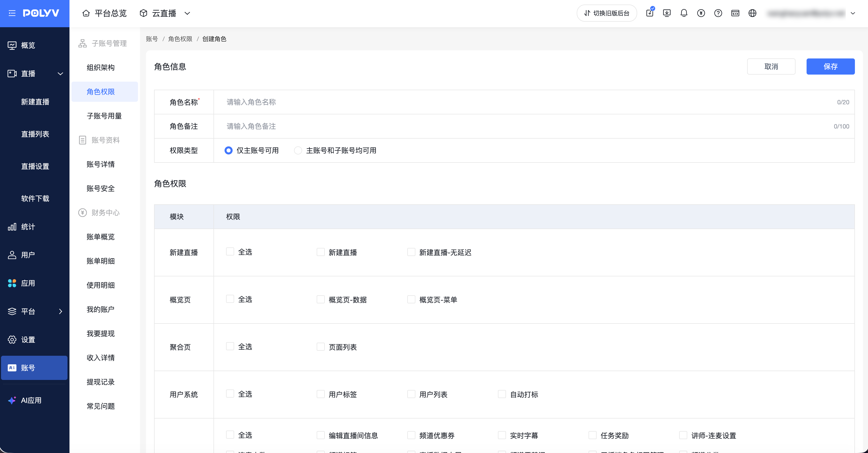Check the 用户标签 permission
868x453 pixels.
pos(321,394)
